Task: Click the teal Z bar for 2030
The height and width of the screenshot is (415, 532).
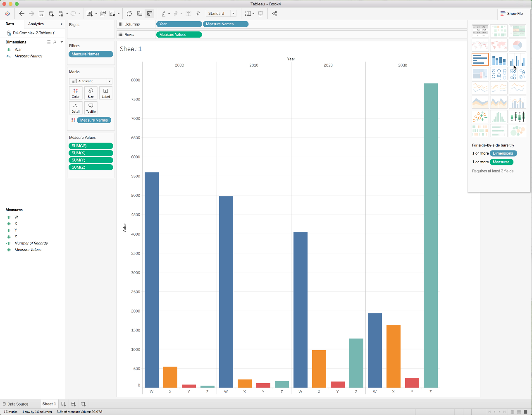Action: 430,235
